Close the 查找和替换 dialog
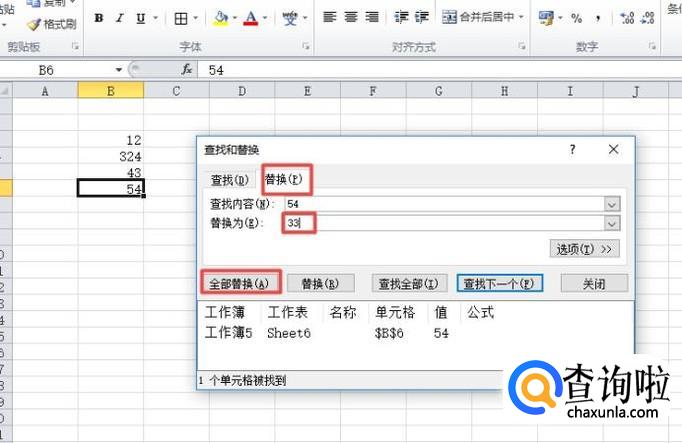 point(613,149)
